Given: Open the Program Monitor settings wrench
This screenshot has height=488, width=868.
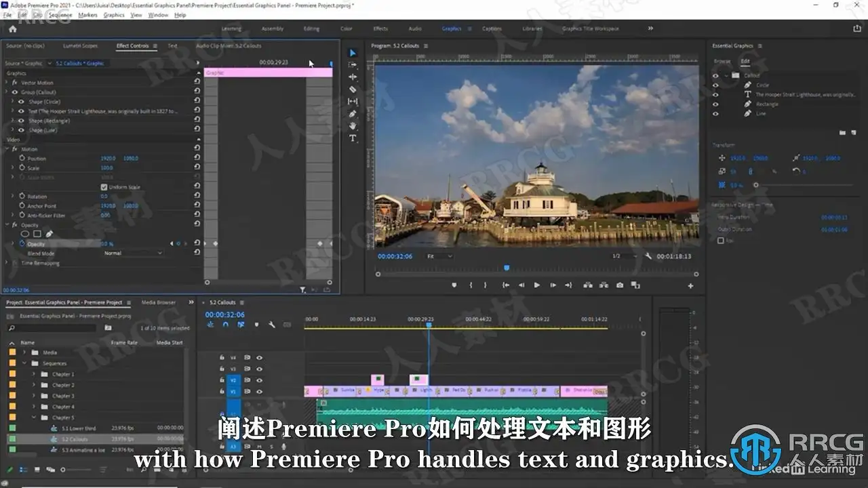Looking at the screenshot, I should click(x=648, y=256).
